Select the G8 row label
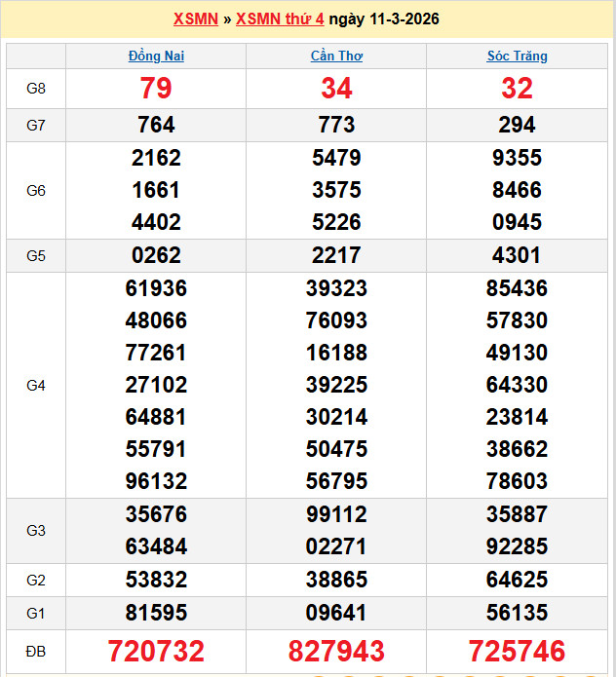Viewport: 616px width, 677px height. (x=36, y=89)
